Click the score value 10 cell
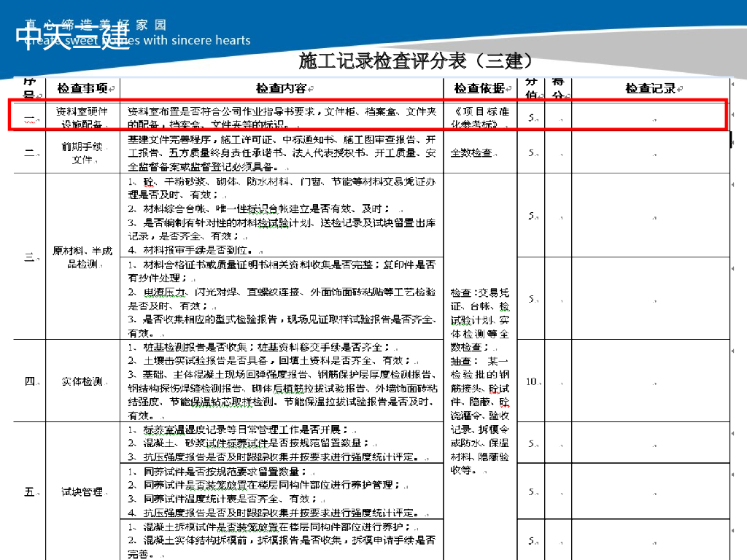Screen dimensions: 747x560 pos(531,381)
